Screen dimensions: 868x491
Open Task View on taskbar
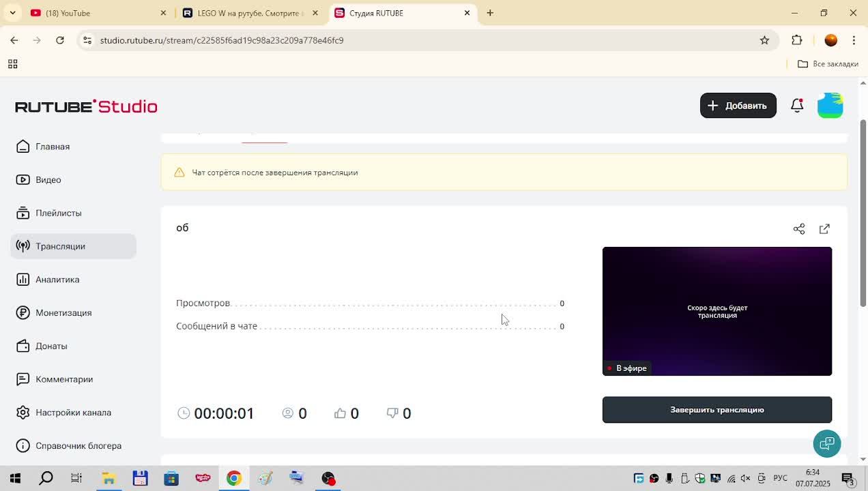(x=76, y=478)
